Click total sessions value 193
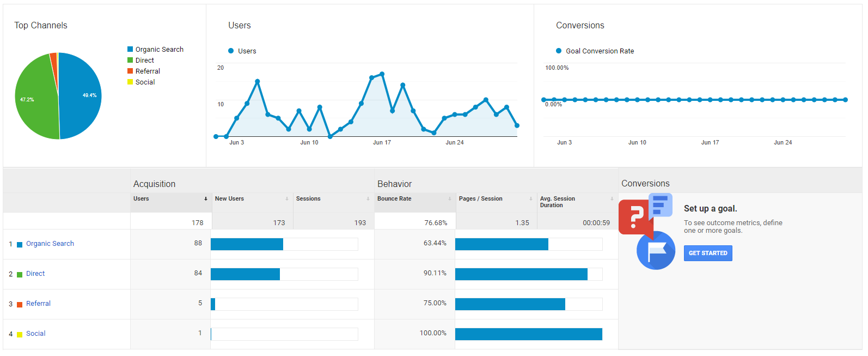This screenshot has width=868, height=356. coord(360,223)
